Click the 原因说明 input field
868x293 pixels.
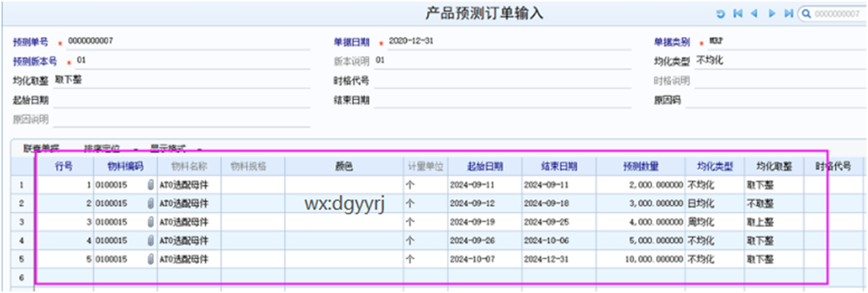coord(182,119)
